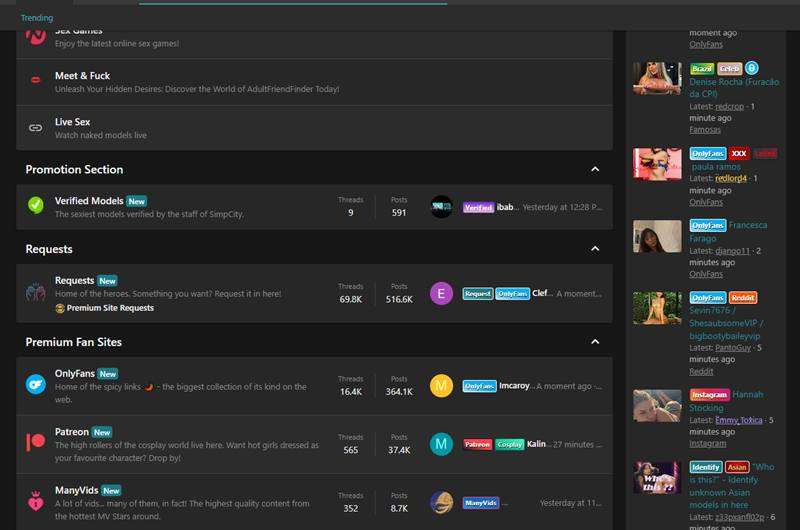Click the blue circle badge beside Celeb tag
Screen dimensions: 800x530
[x=752, y=68]
